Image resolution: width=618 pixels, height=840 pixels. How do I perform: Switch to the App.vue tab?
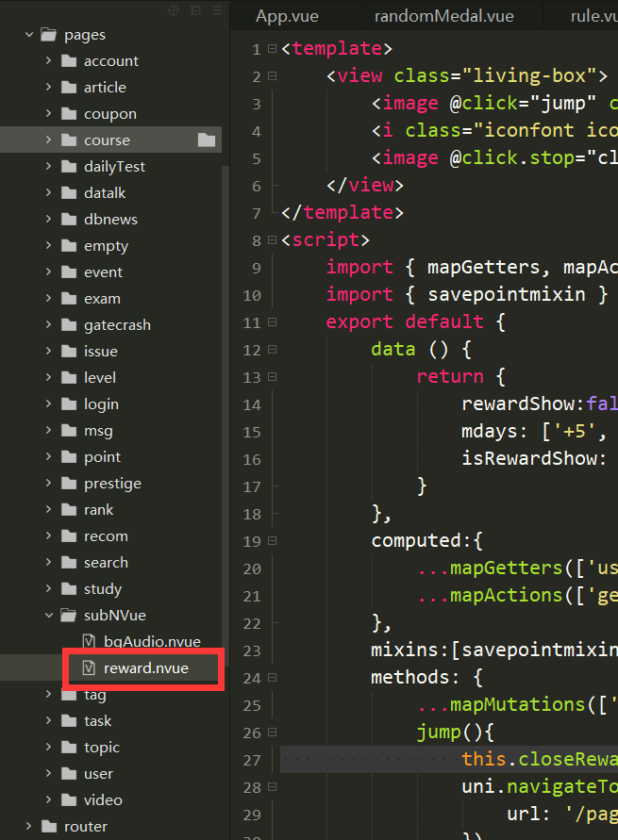(x=287, y=16)
